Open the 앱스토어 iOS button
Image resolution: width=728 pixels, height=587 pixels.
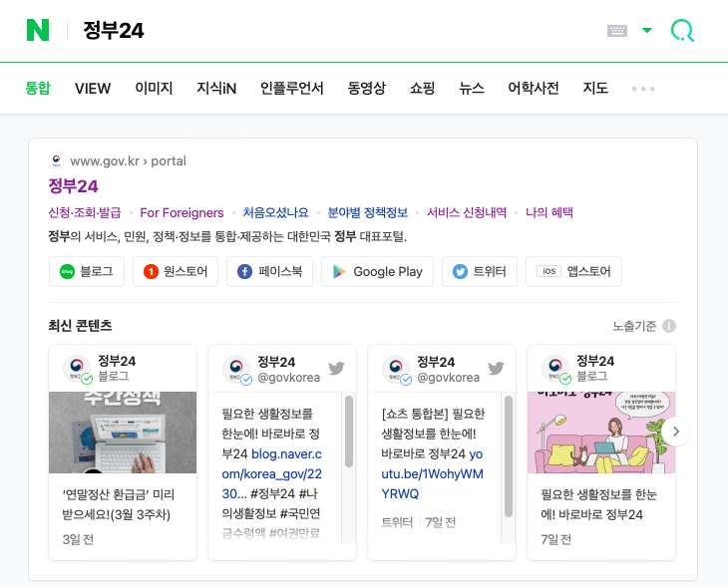coord(573,271)
